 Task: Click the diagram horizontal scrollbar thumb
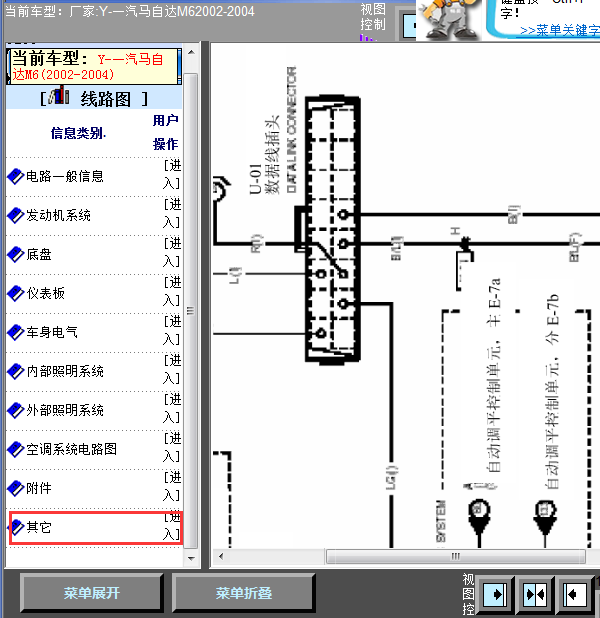coord(456,556)
